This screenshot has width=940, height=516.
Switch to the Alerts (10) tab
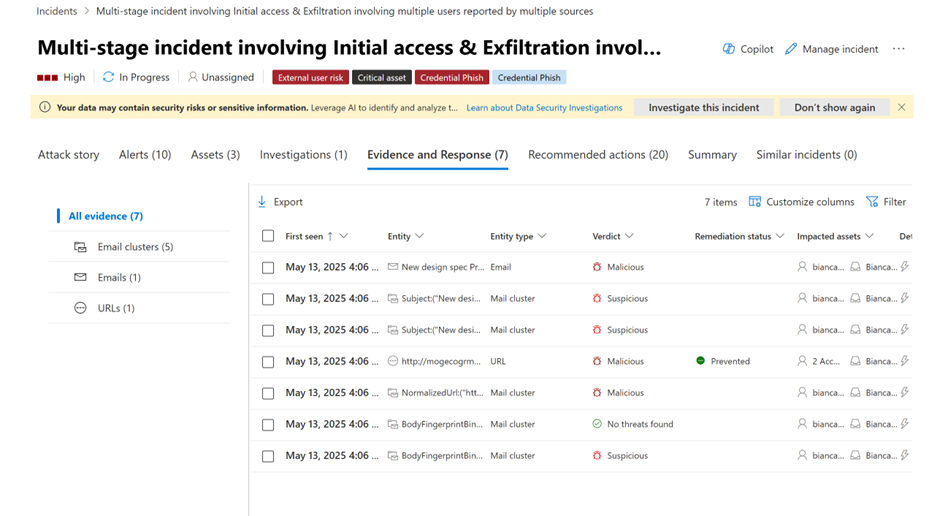pos(145,155)
